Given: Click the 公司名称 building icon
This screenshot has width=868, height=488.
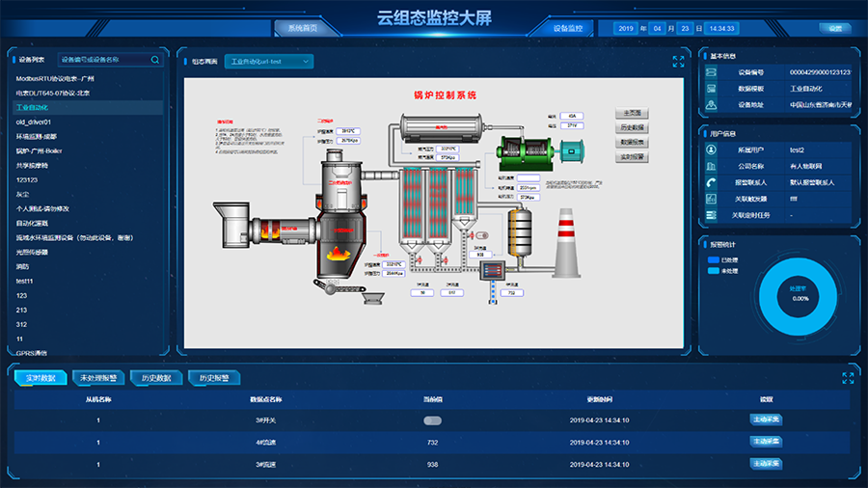Looking at the screenshot, I should pyautogui.click(x=712, y=166).
